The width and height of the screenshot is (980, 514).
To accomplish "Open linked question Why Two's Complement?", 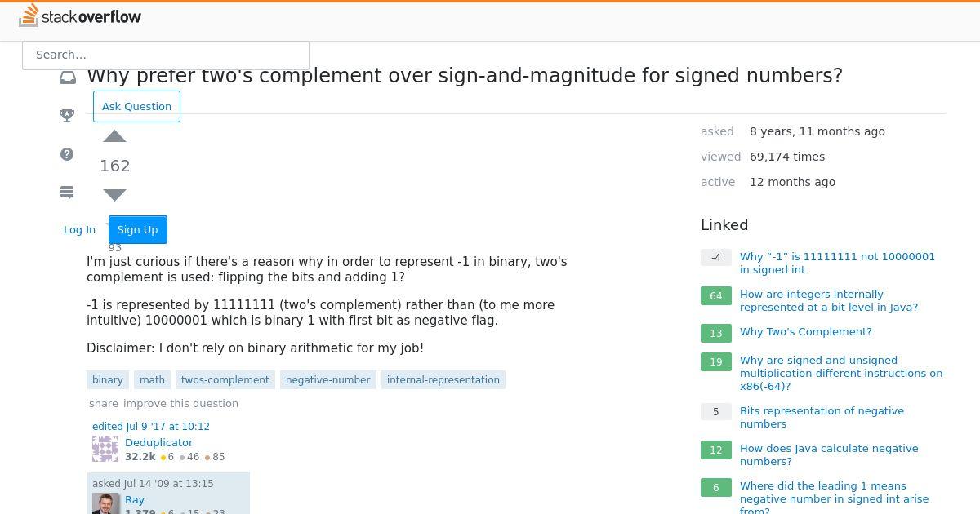I will point(805,331).
